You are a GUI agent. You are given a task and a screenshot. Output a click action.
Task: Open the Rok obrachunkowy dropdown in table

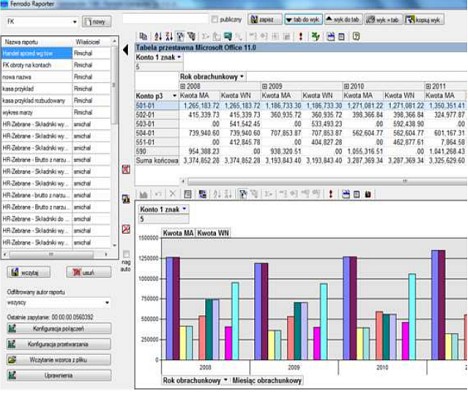point(242,77)
